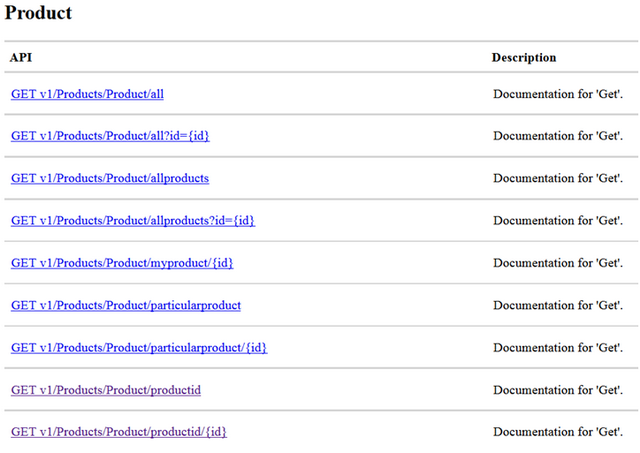Image resolution: width=640 pixels, height=453 pixels.
Task: Click description text in Product/all row
Action: point(558,94)
